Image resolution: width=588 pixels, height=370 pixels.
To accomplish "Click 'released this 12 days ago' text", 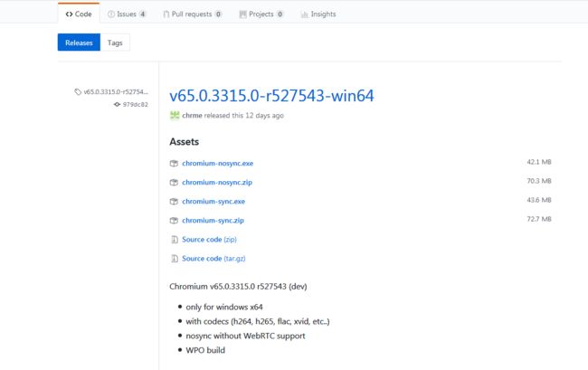I will (x=243, y=116).
